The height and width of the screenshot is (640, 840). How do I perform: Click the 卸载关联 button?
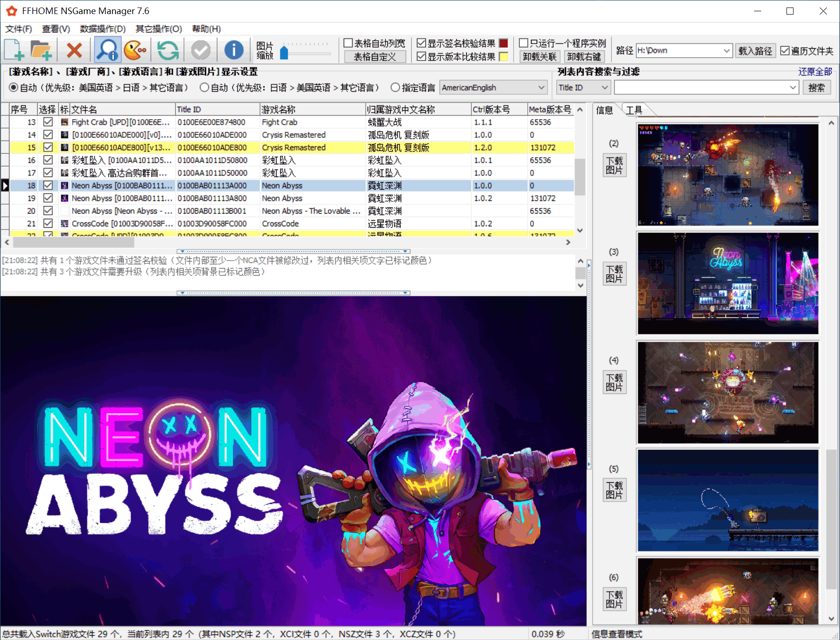click(x=539, y=57)
